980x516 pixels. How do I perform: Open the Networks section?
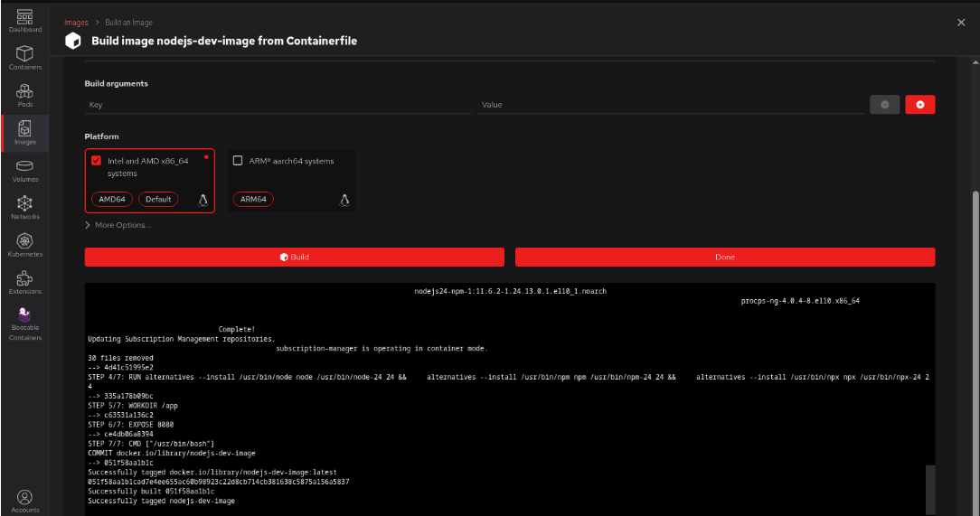point(25,207)
